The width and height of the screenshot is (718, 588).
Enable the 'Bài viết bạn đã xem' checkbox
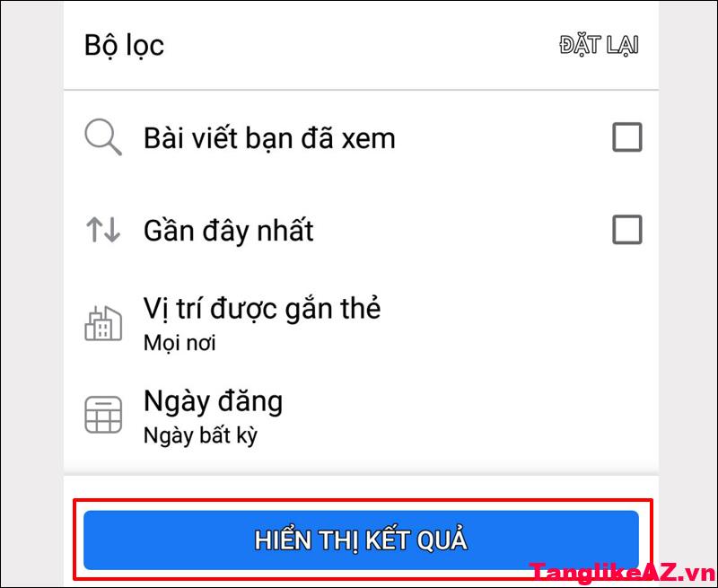pos(626,137)
